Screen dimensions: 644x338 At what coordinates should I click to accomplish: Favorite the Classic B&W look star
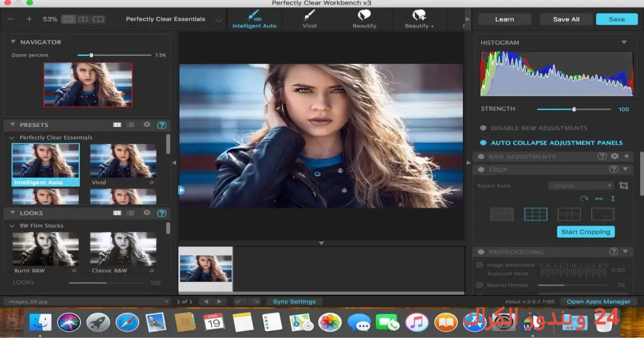click(x=152, y=271)
